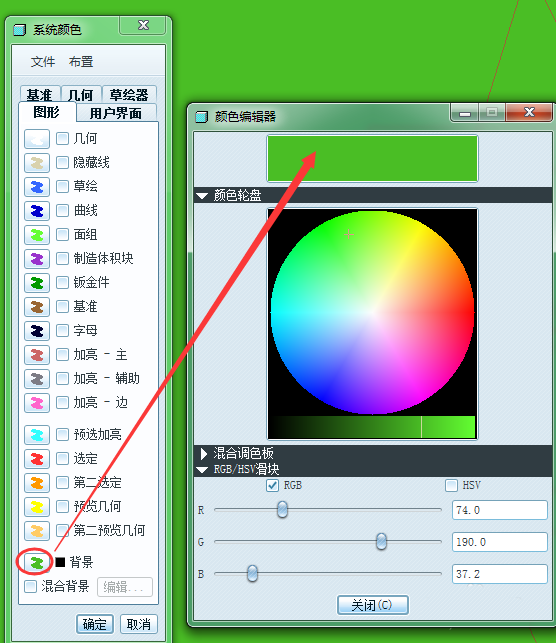This screenshot has width=556, height=643.
Task: Click the B slider handle
Action: point(253,573)
